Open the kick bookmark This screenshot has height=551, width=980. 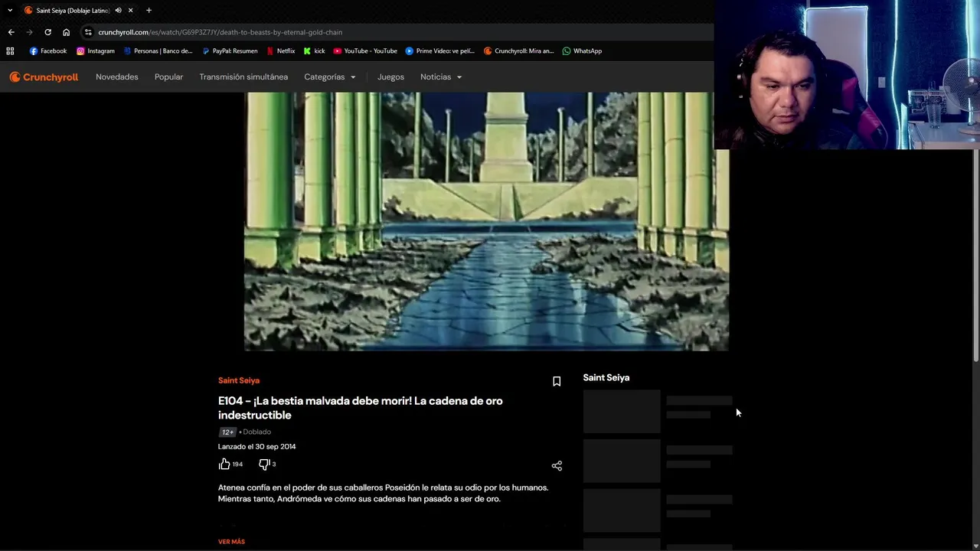(x=315, y=51)
